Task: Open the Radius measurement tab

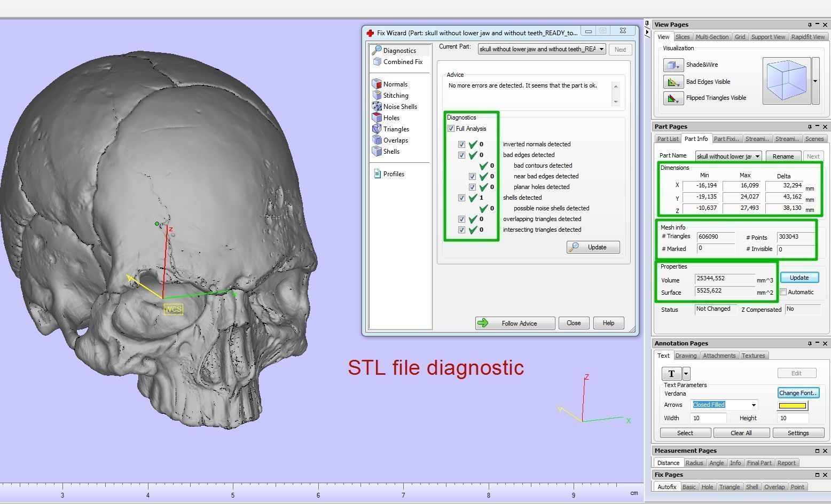Action: pyautogui.click(x=694, y=463)
